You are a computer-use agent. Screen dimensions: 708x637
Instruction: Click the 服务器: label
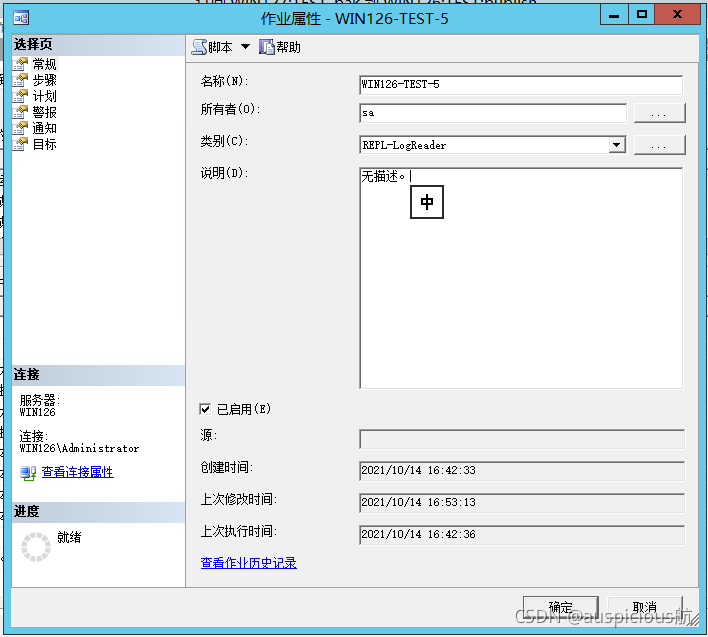(40, 400)
